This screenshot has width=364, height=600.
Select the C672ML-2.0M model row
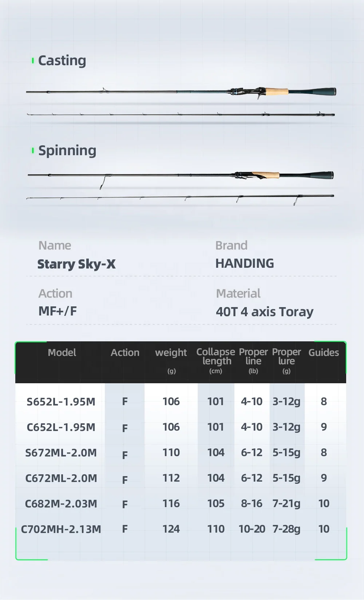click(x=181, y=478)
